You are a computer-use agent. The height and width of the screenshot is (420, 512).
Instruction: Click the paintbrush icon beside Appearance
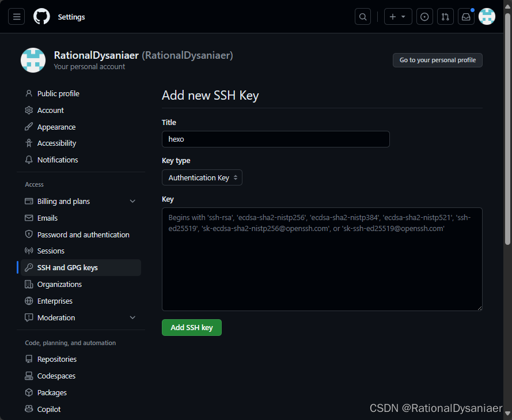click(x=29, y=127)
